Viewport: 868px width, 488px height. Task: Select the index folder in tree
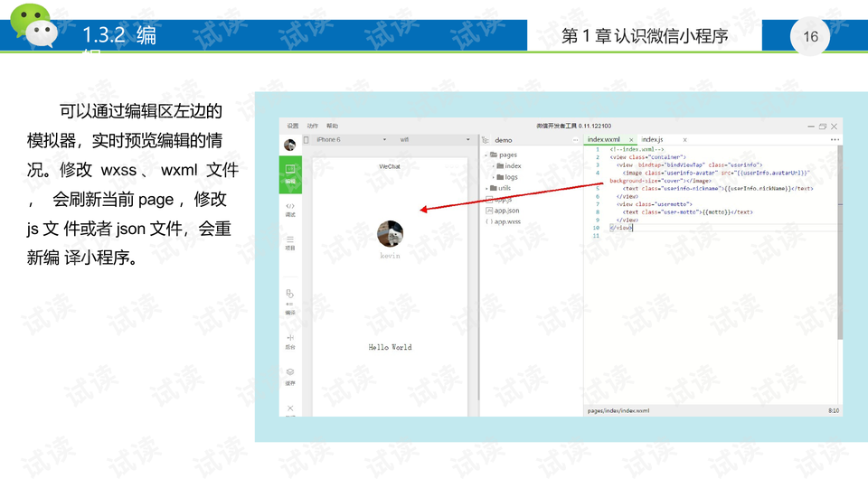click(x=509, y=166)
